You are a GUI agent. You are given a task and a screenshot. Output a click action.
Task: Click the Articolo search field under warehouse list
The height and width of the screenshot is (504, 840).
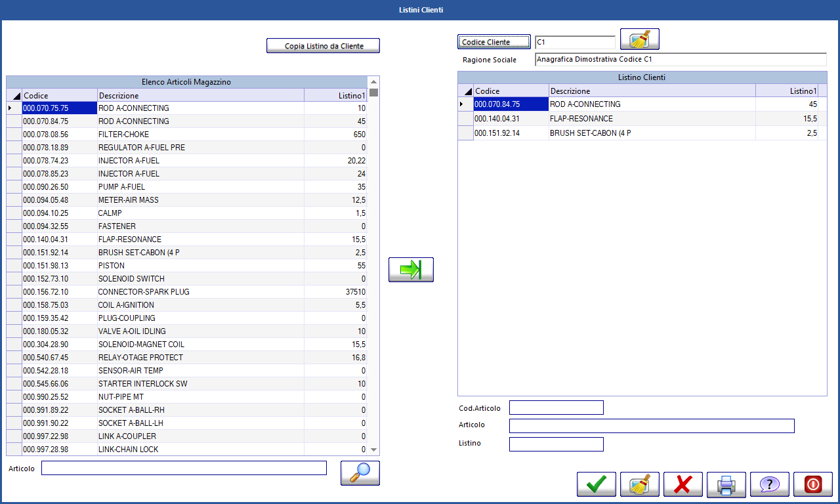pos(184,468)
